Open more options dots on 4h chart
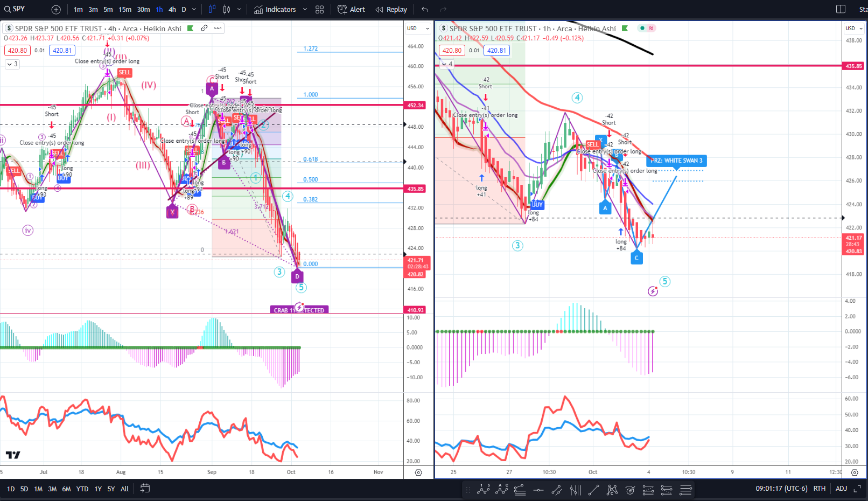The image size is (868, 501). click(218, 28)
